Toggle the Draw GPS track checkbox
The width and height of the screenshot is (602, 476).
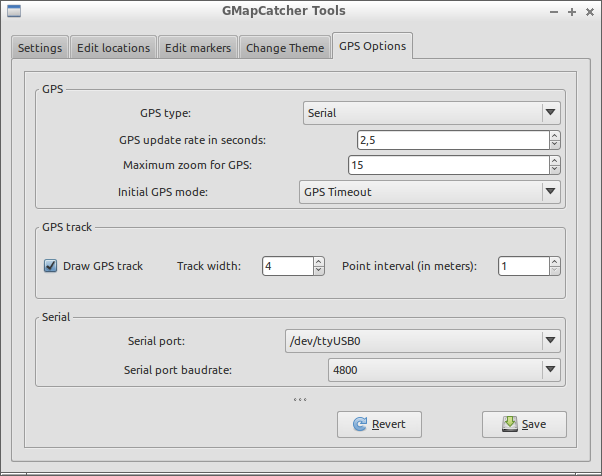[50, 266]
